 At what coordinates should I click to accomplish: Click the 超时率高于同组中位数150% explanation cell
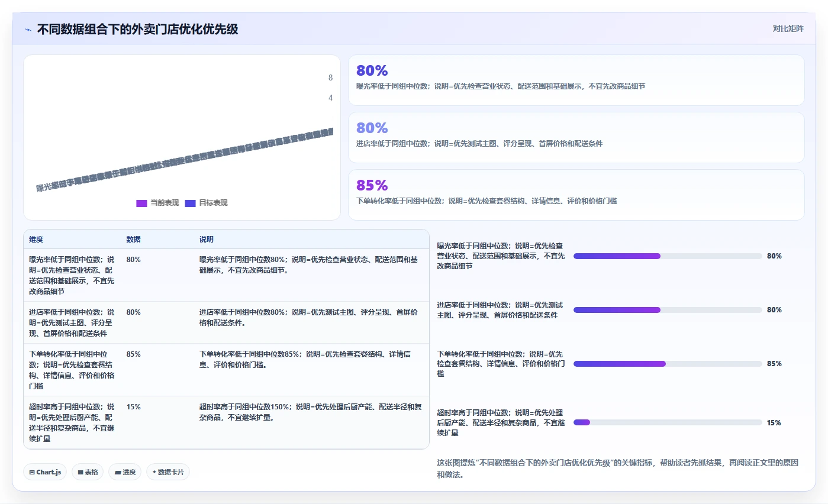[x=310, y=412]
